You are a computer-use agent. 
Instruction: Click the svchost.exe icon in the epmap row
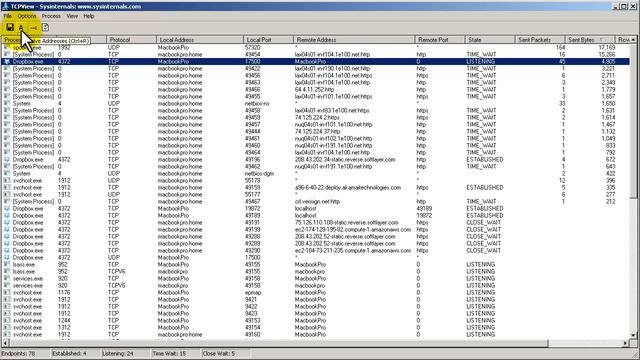(x=7, y=292)
